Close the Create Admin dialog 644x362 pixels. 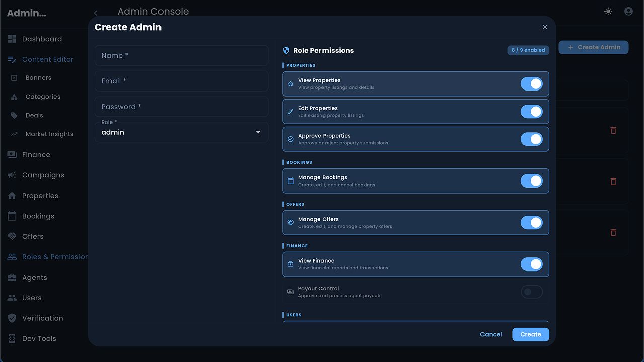tap(545, 27)
